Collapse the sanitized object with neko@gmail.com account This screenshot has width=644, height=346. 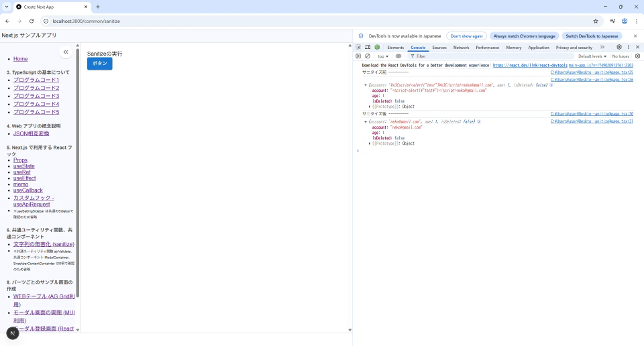click(366, 122)
